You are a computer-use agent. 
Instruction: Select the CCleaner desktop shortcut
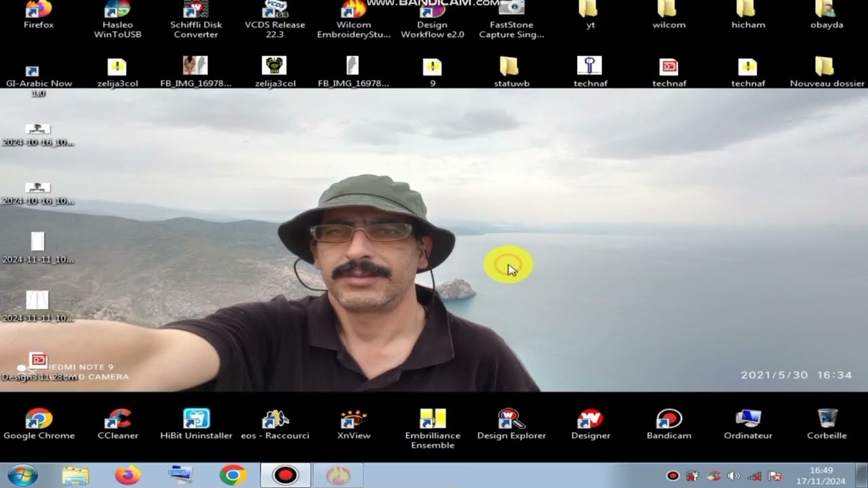117,424
